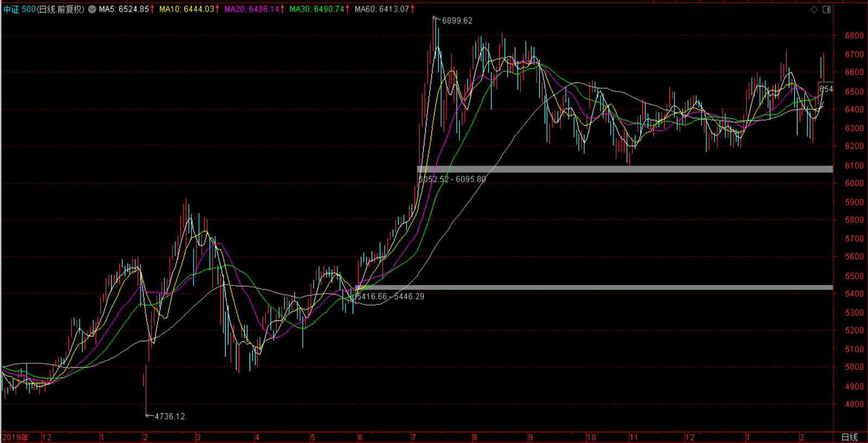
Task: Click month 5 on the time axis
Action: pyautogui.click(x=313, y=437)
